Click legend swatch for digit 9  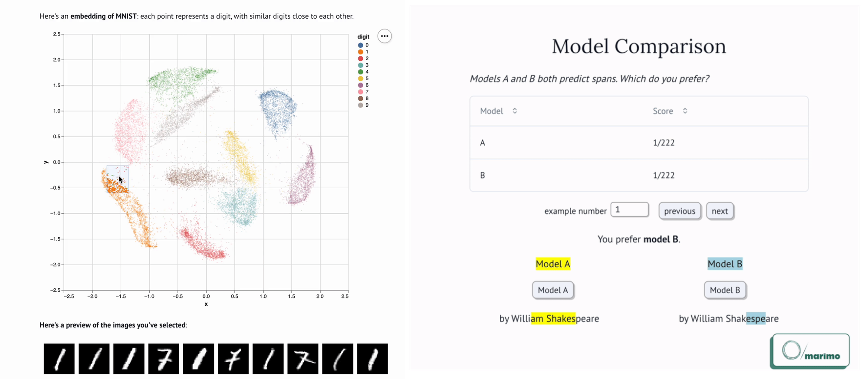pos(360,105)
